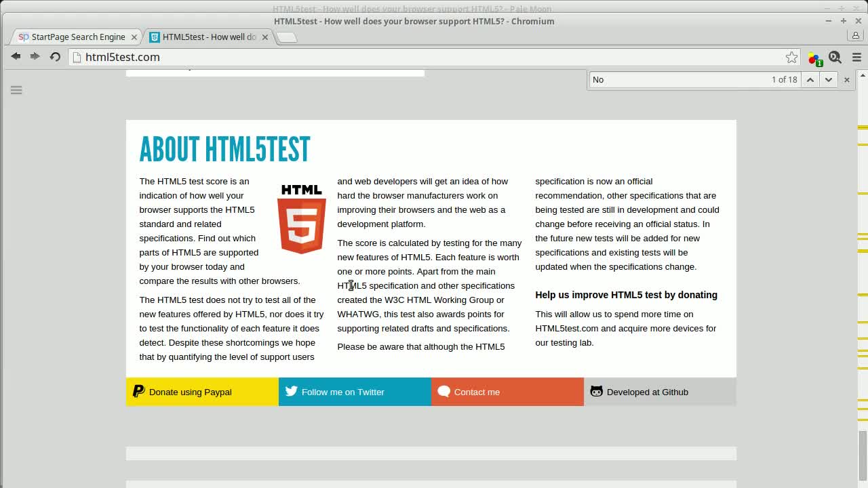Click the Contact speech bubble icon

click(x=444, y=391)
